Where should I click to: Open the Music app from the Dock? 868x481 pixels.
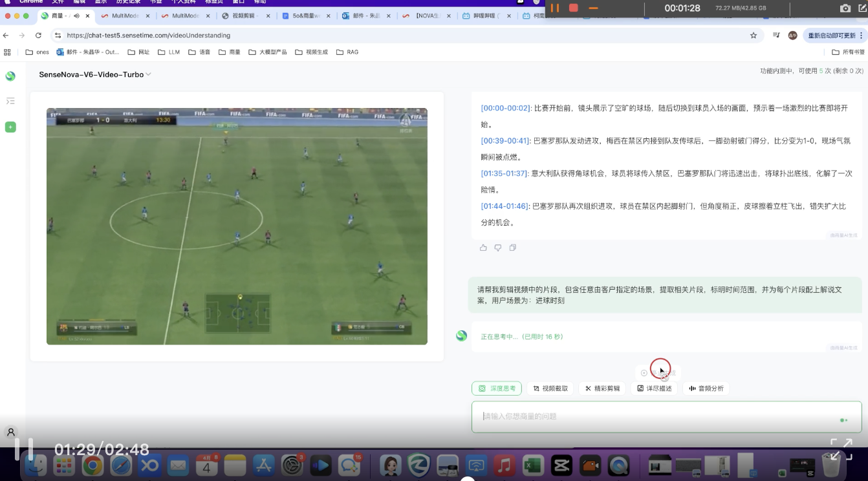pyautogui.click(x=504, y=465)
